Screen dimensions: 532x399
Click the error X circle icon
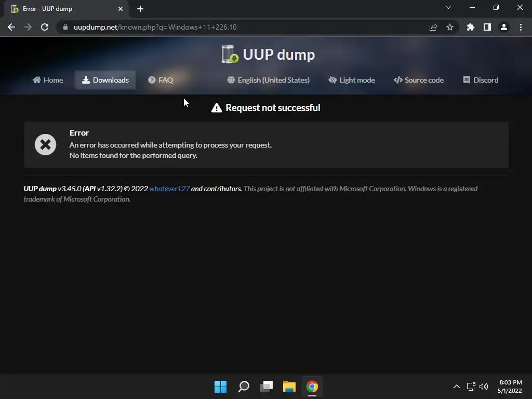click(x=46, y=144)
